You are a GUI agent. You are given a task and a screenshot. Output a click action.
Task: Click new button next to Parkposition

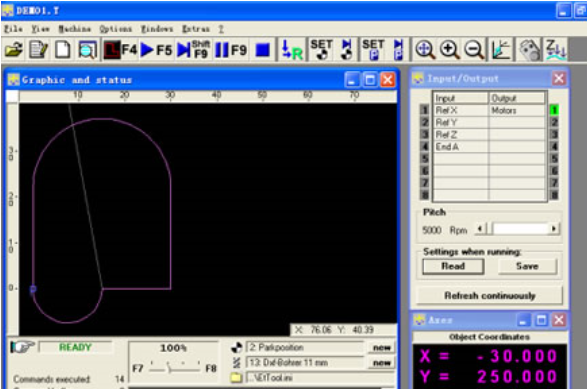coord(381,348)
